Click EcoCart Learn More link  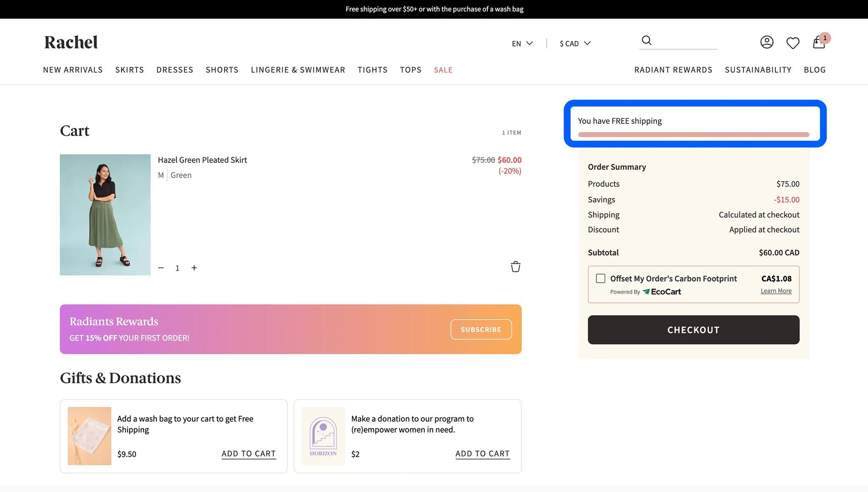pyautogui.click(x=776, y=291)
